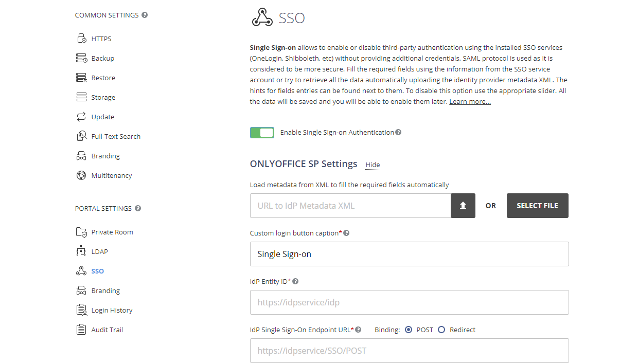Click the IdP Entity ID input field

click(x=410, y=302)
